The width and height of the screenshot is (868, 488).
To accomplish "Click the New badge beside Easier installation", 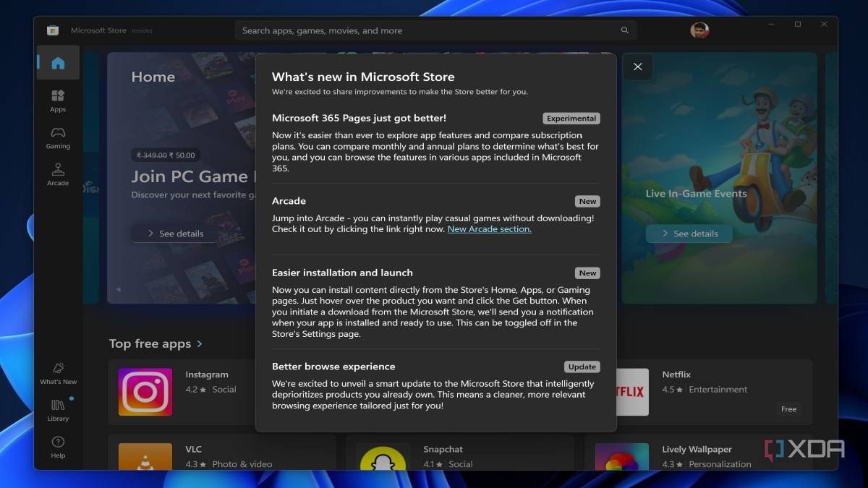I will point(587,273).
